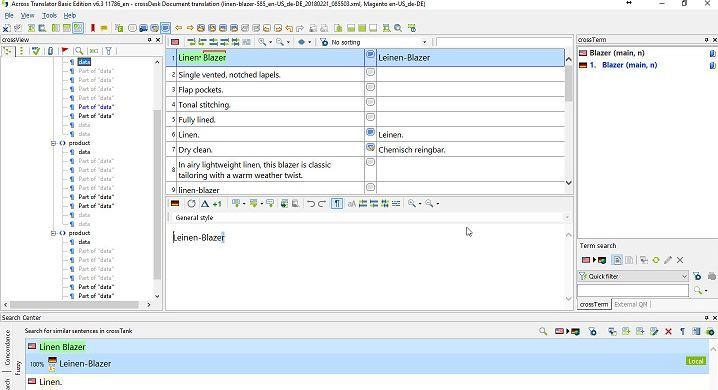Viewport: 718px width, 390px height.
Task: Click the curved undo arrow in main toolbar
Action: click(289, 28)
